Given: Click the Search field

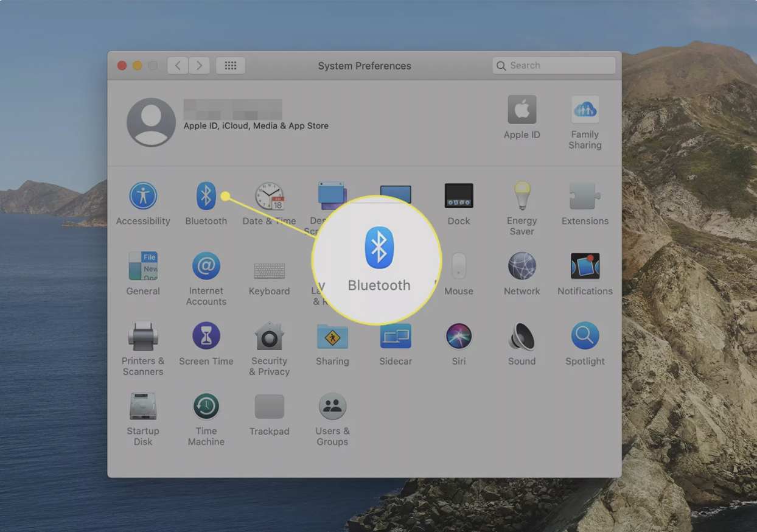Looking at the screenshot, I should coord(554,66).
